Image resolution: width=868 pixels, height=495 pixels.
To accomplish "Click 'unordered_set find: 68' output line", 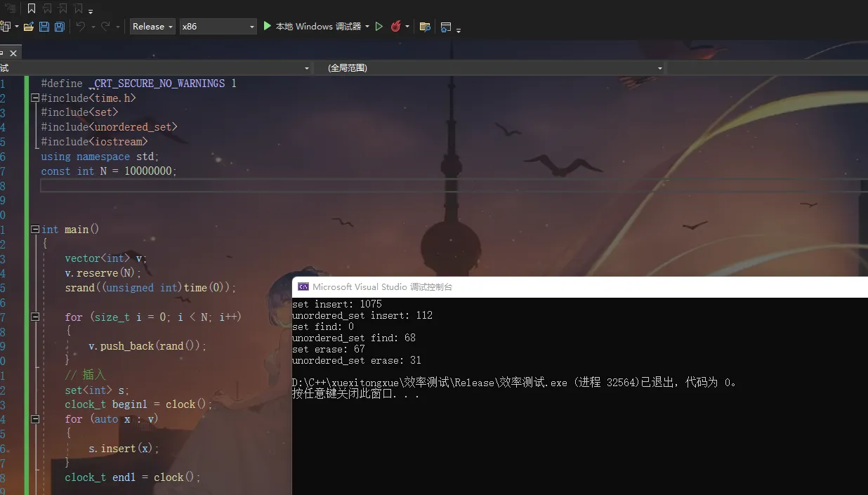I will [x=354, y=338].
